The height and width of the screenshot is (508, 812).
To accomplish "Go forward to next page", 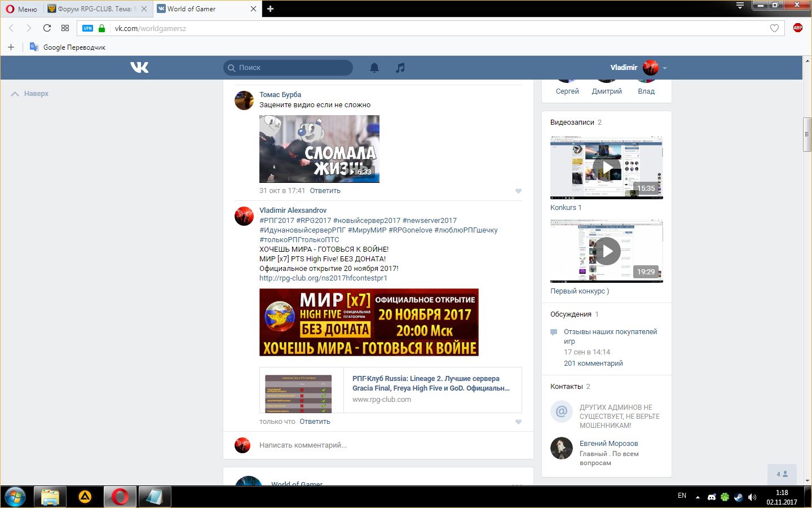I will (29, 28).
